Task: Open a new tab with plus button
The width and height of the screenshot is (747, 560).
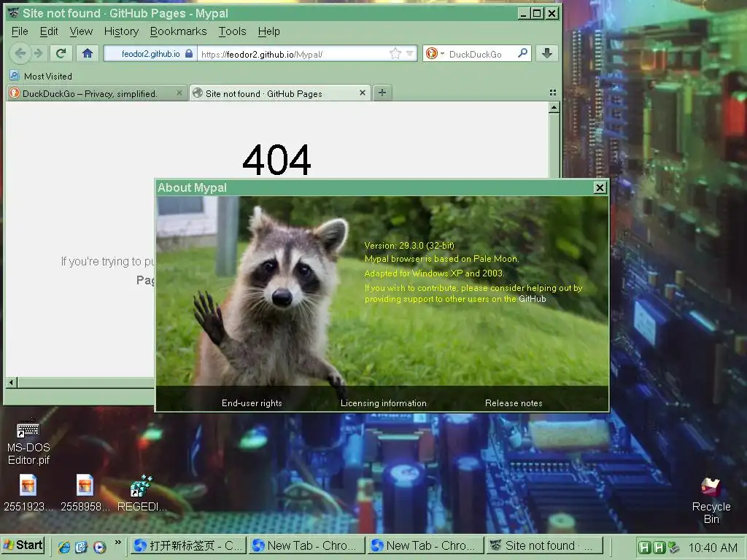Action: tap(382, 93)
